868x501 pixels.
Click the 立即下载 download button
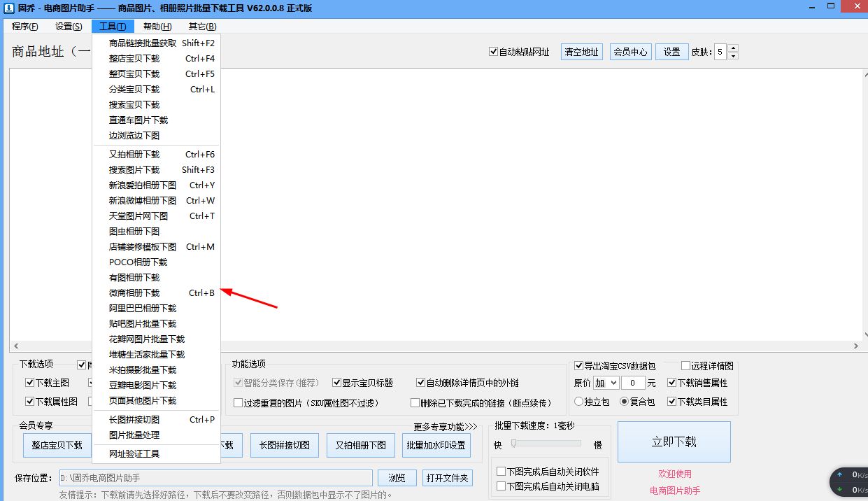[x=674, y=442]
